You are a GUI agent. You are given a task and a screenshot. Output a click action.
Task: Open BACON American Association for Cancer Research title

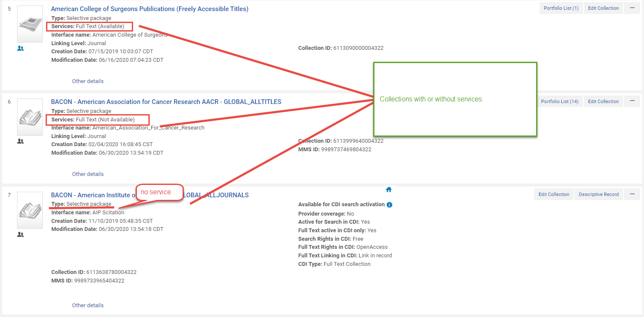(166, 102)
